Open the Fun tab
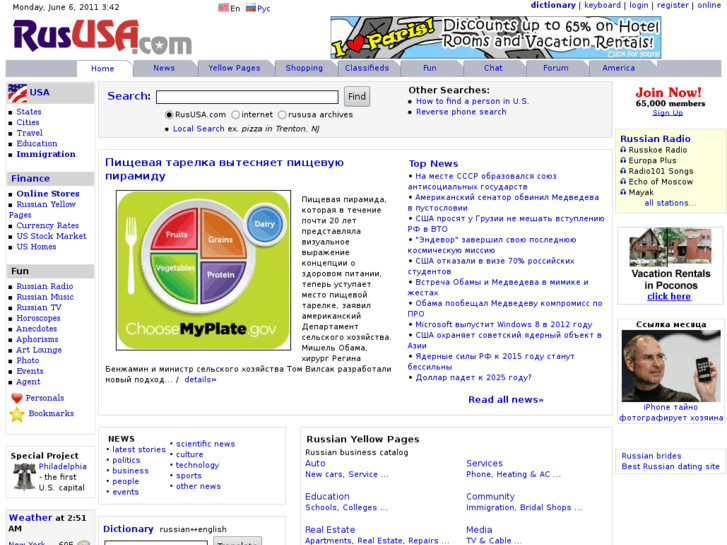This screenshot has width=727, height=545. 430,68
